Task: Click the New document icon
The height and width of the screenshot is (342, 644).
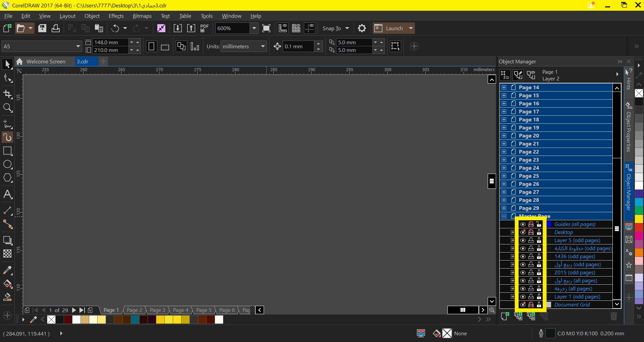Action: pyautogui.click(x=7, y=28)
